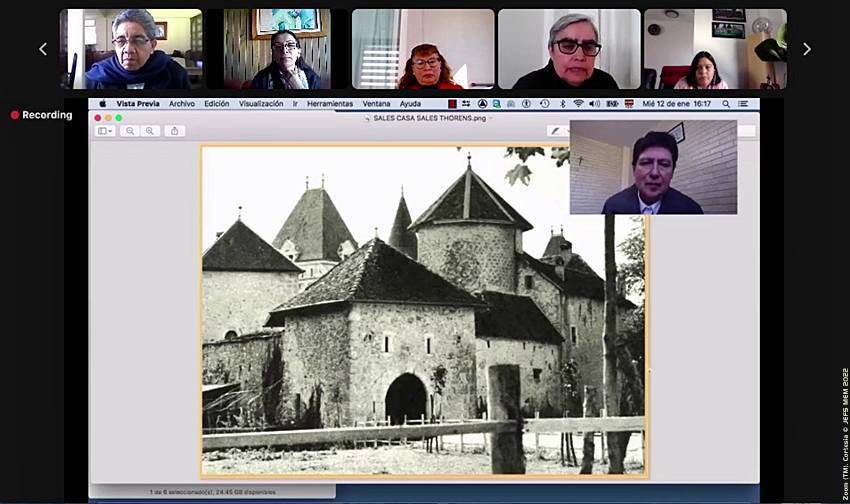850x504 pixels.
Task: Click the date and time Mié 12 de ene 16:17
Action: pyautogui.click(x=677, y=104)
